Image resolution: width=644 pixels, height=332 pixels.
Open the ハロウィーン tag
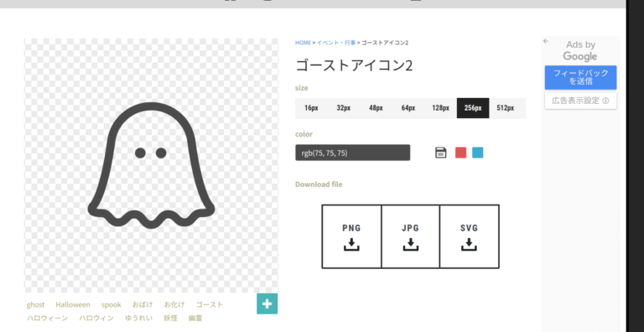[47, 318]
